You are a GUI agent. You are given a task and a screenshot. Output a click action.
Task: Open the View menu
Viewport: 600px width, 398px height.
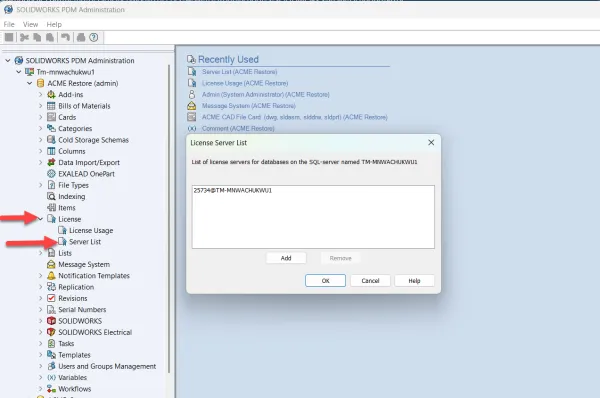tap(30, 24)
